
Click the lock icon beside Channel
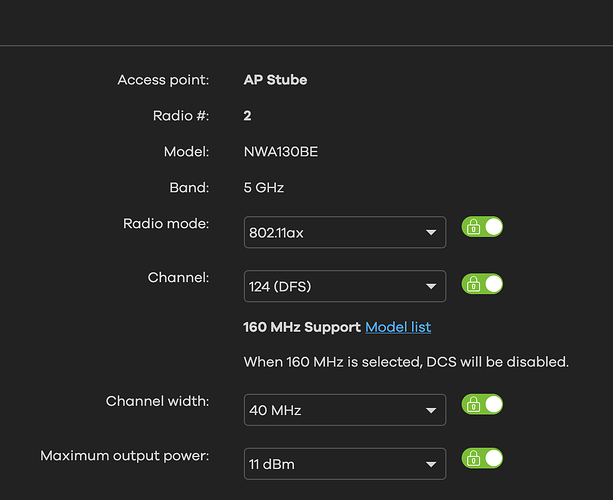point(471,285)
